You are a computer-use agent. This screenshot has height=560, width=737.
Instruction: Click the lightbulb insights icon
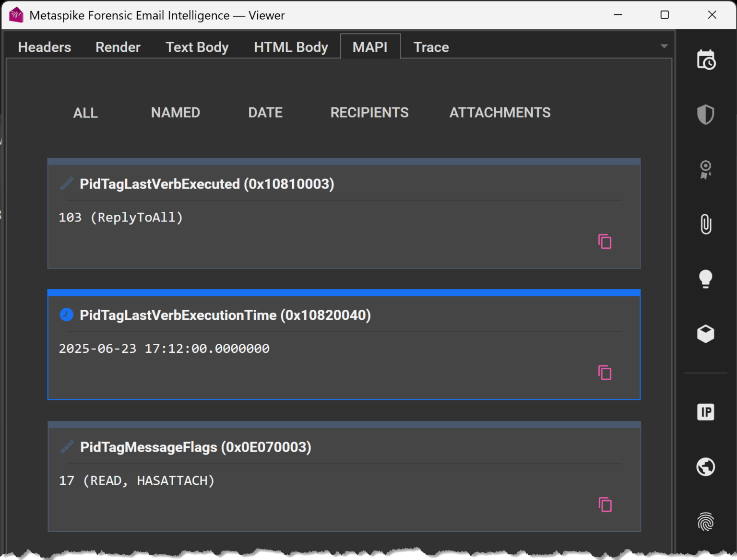[705, 279]
